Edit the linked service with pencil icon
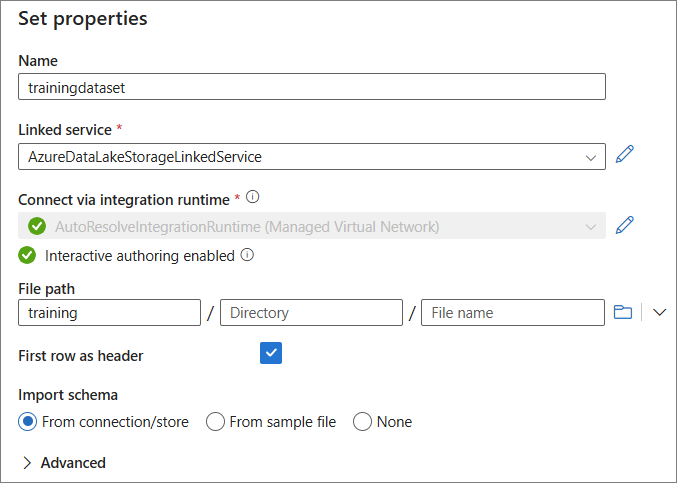Screen dimensions: 677x483 click(624, 155)
